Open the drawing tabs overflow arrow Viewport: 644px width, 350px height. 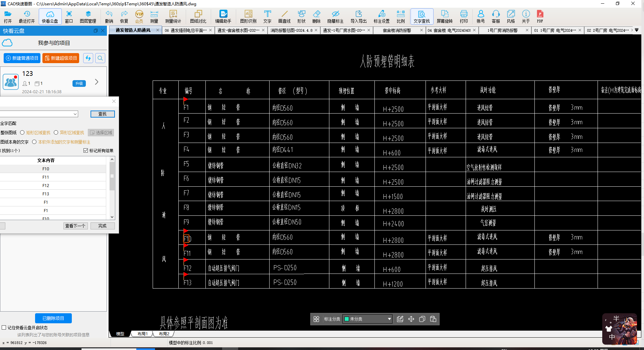click(x=637, y=30)
